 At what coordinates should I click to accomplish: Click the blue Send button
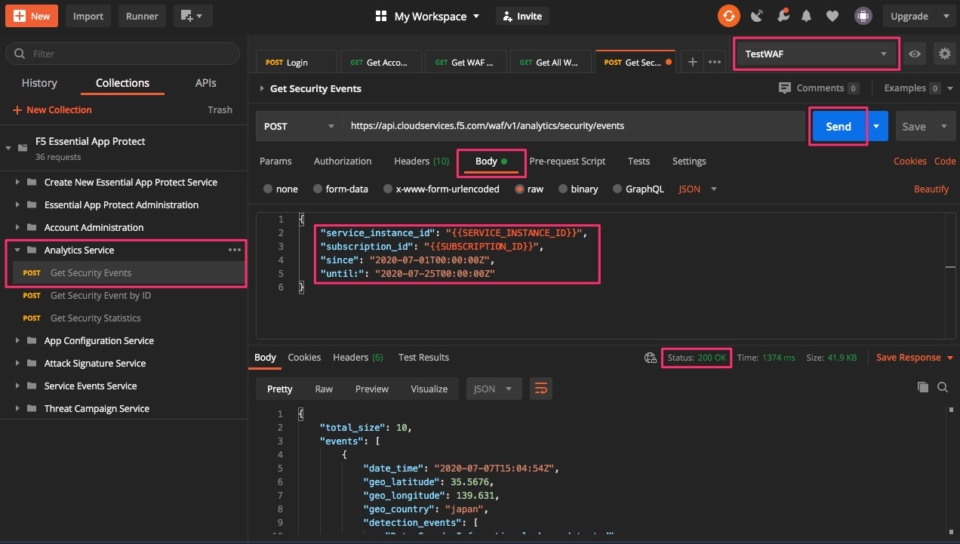tap(838, 126)
